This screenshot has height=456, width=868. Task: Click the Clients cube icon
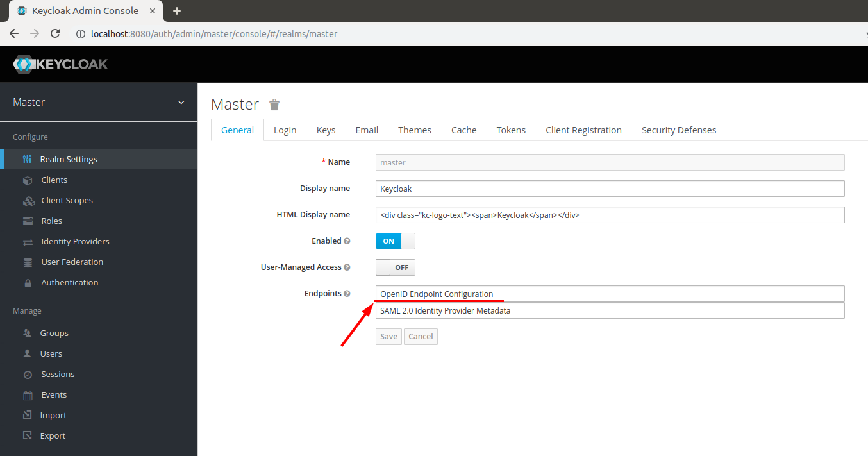click(x=28, y=180)
